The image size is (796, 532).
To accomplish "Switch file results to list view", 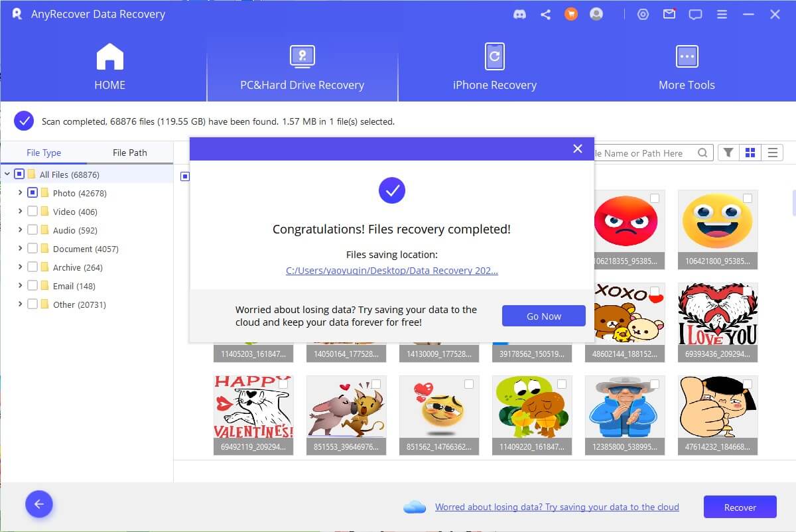I will pyautogui.click(x=772, y=152).
